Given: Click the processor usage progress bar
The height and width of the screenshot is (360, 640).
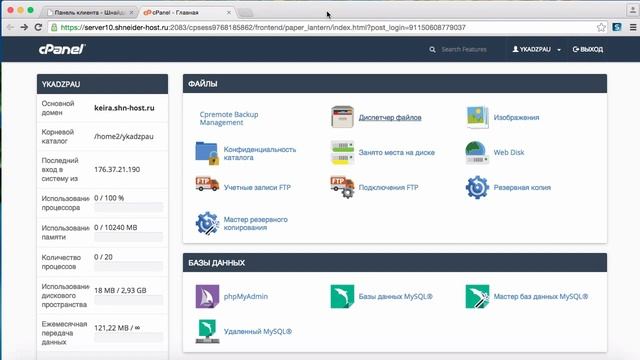Looking at the screenshot, I should [129, 207].
